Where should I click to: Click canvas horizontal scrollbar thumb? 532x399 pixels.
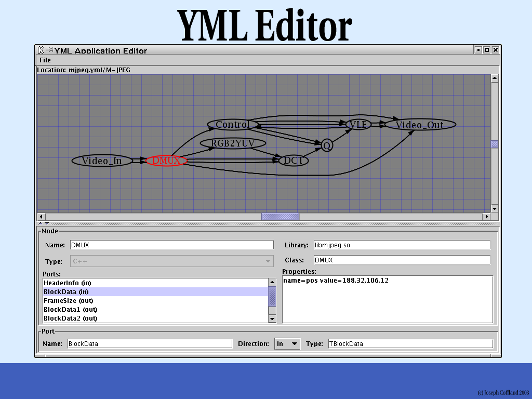tap(280, 217)
